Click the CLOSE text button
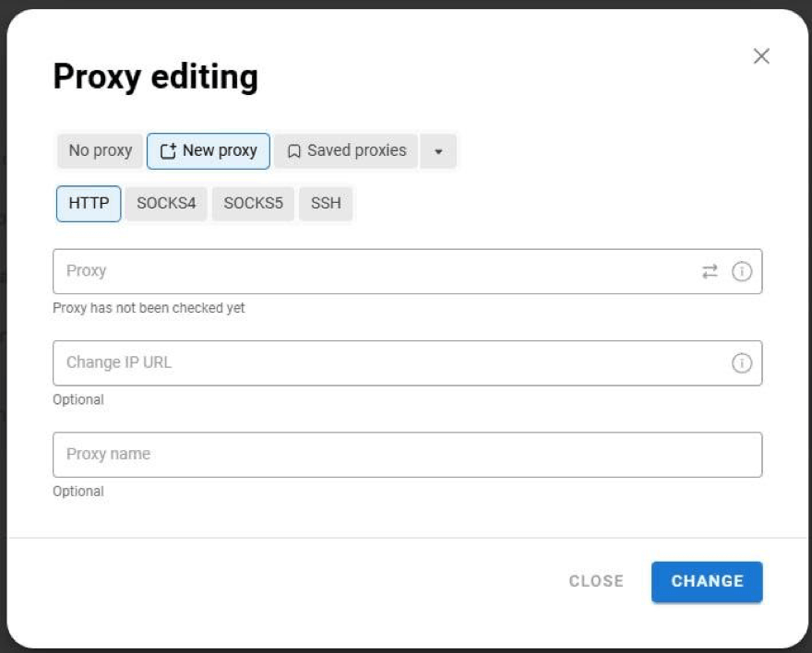The image size is (812, 653). coord(596,581)
